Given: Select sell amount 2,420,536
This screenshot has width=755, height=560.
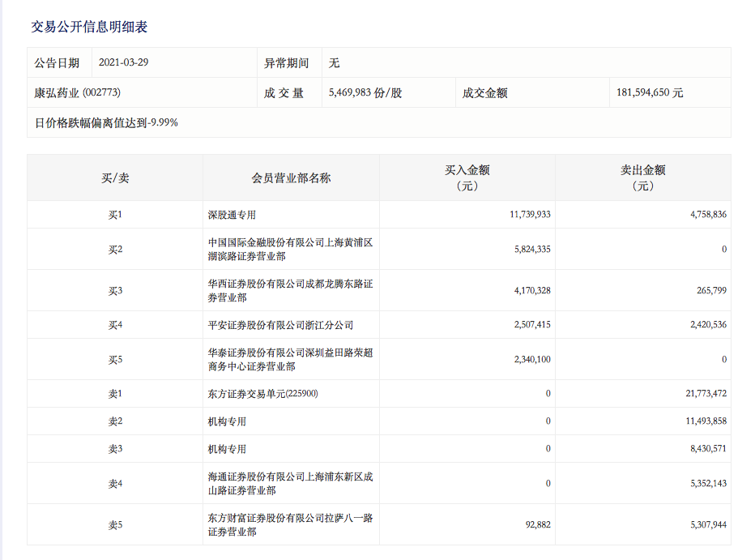Looking at the screenshot, I should pos(708,324).
